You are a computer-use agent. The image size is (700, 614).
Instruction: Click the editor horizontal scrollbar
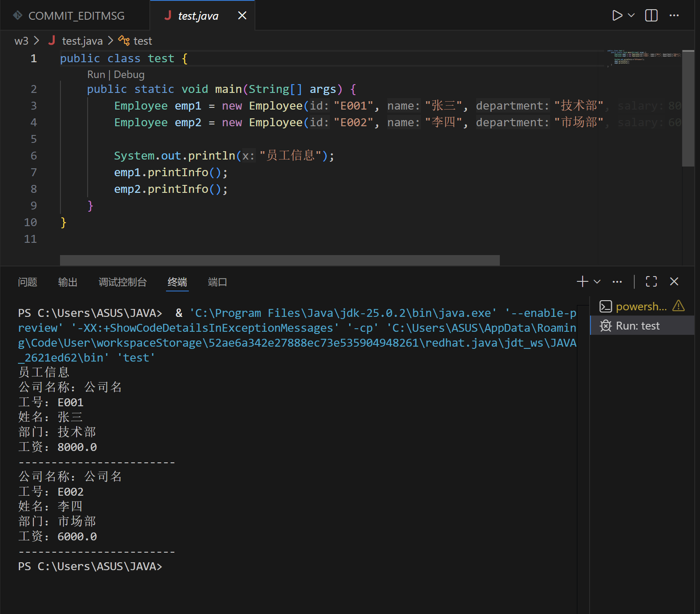click(x=279, y=260)
